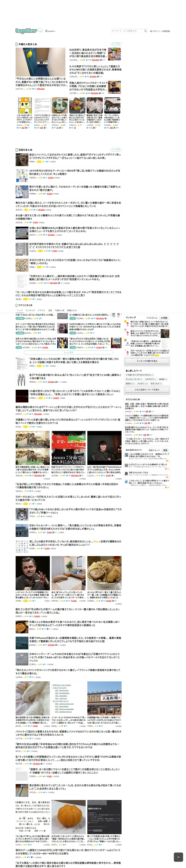The width and height of the screenshot is (186, 868).
Task: Open 彼氏とバイバイして泣きながらバス article
Action: pos(75,157)
